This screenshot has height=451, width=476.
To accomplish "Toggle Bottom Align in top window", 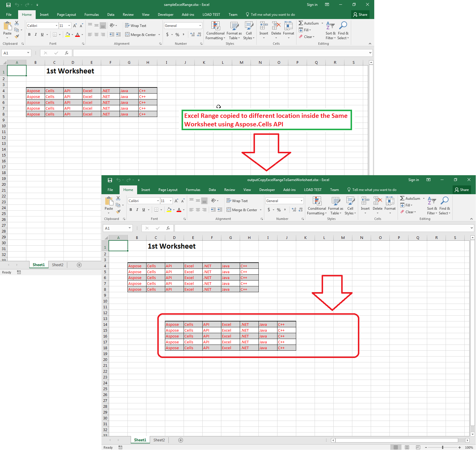I will click(103, 26).
